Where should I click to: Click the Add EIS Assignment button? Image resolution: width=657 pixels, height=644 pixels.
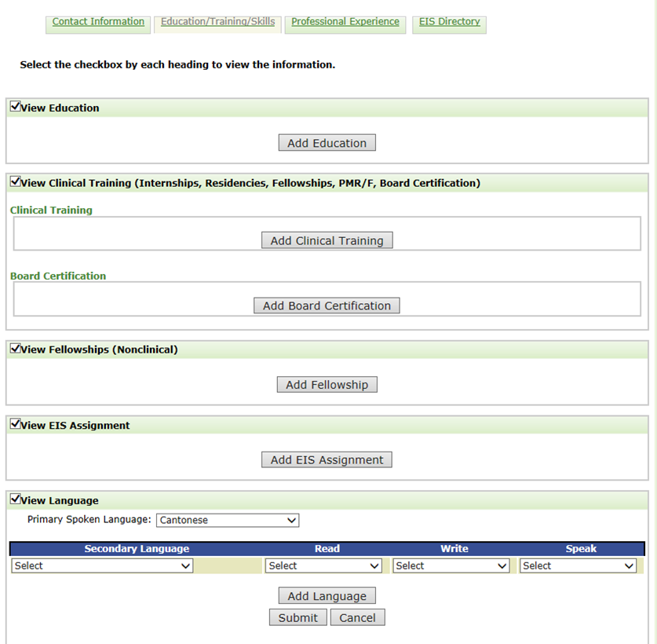click(327, 459)
